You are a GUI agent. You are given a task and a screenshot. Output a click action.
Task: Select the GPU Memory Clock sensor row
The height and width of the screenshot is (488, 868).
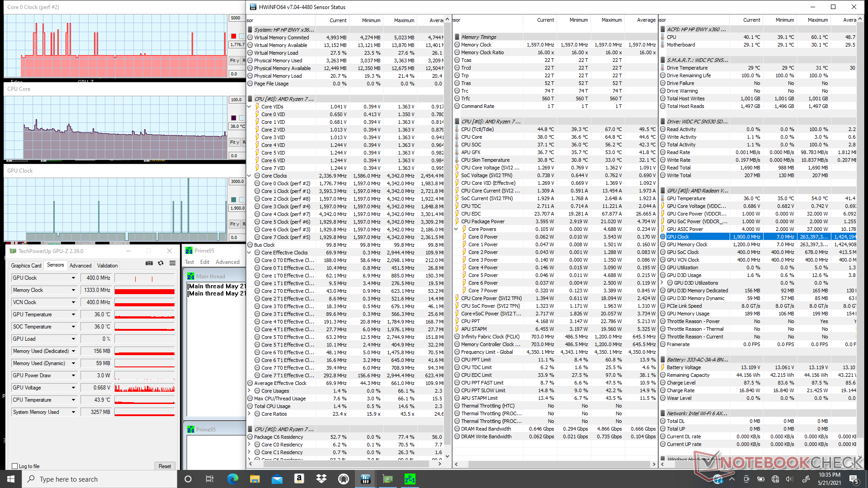click(758, 244)
